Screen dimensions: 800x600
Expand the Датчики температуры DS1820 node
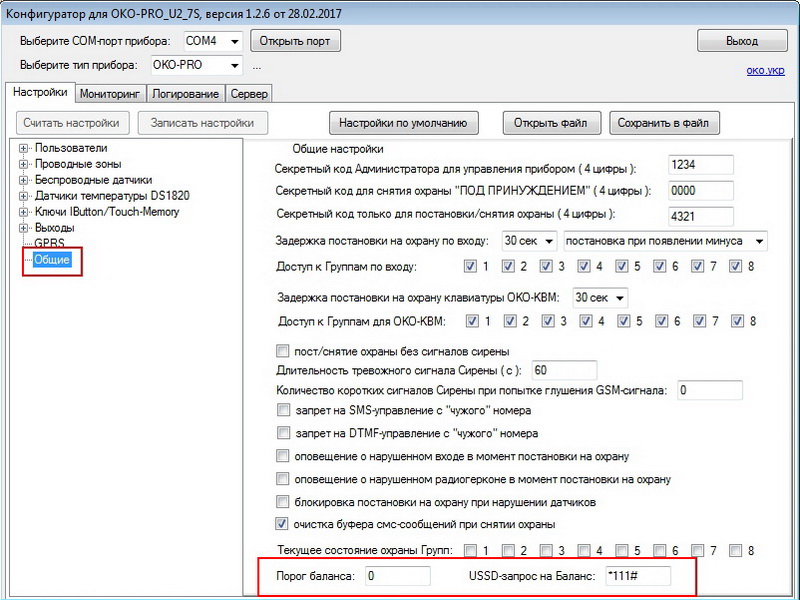coord(23,196)
